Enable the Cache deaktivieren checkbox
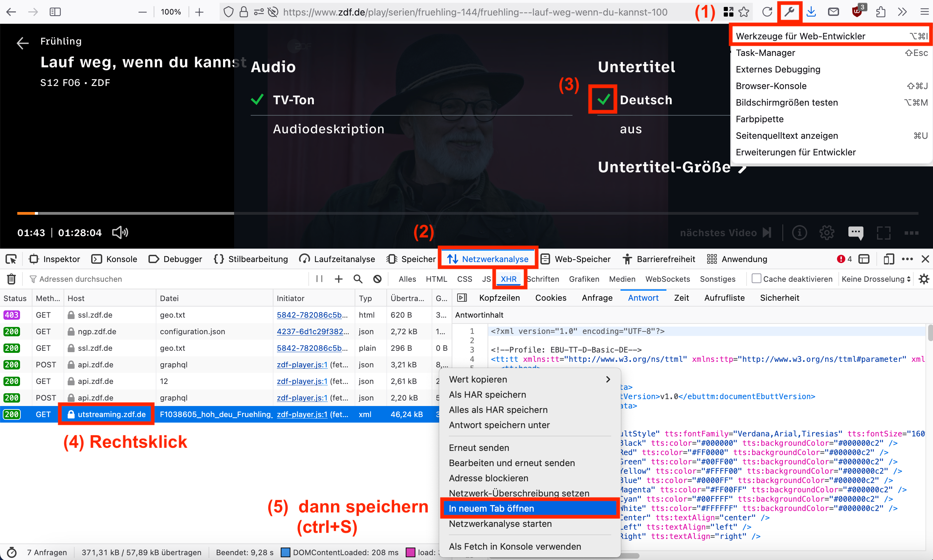 coord(756,279)
